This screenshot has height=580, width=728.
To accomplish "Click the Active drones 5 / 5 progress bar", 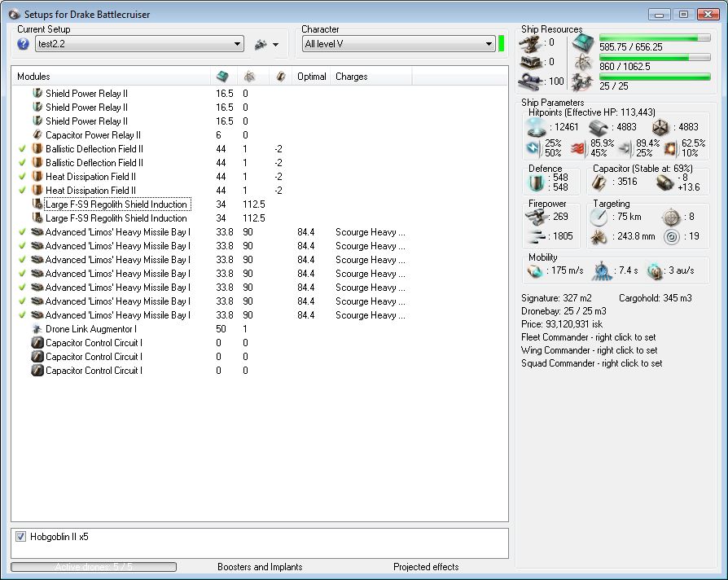I will pyautogui.click(x=94, y=567).
